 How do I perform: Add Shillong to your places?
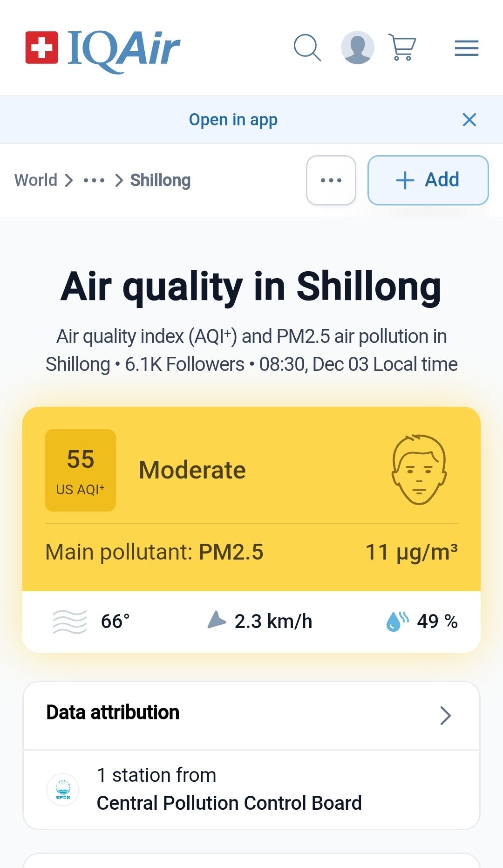pyautogui.click(x=428, y=180)
